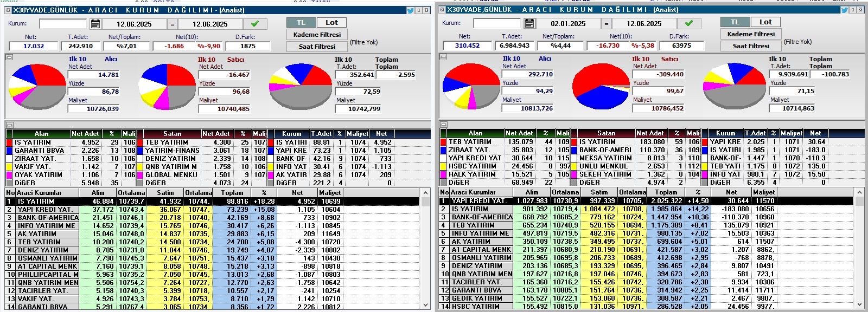Screen dimensions: 868x312
Task: Switch to Lot mode in the Net 17.032 window
Action: [331, 23]
